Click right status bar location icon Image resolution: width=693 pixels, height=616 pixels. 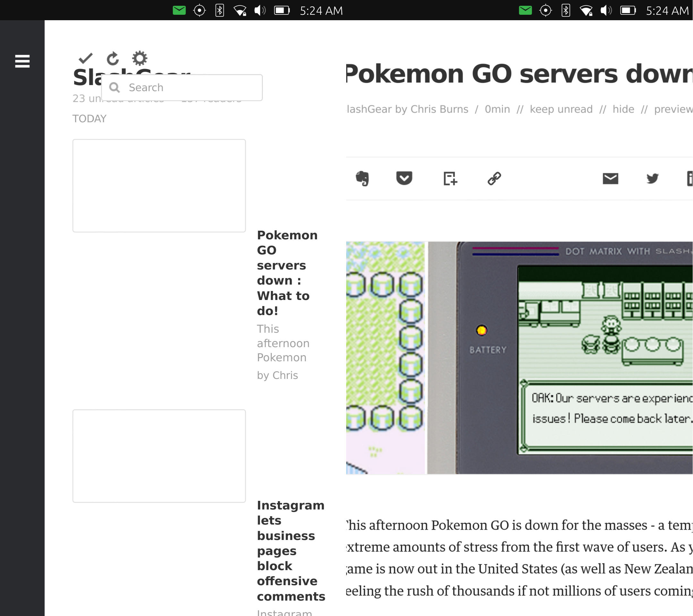(545, 11)
